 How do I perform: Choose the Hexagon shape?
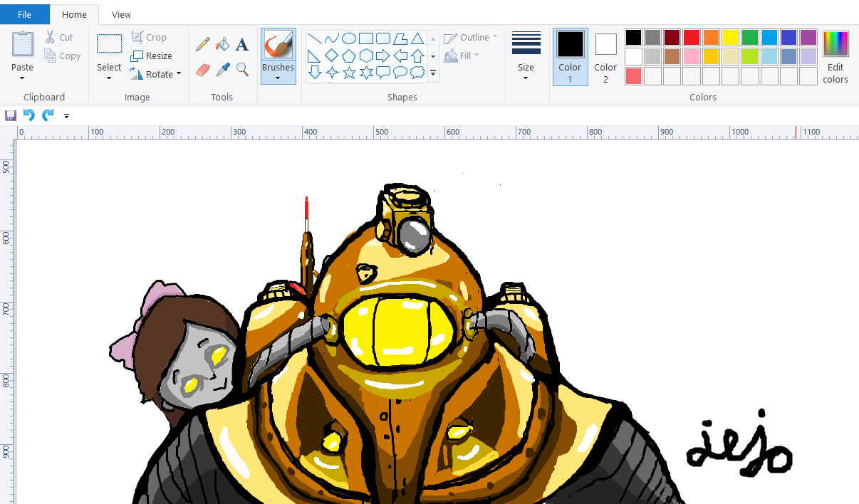point(366,56)
